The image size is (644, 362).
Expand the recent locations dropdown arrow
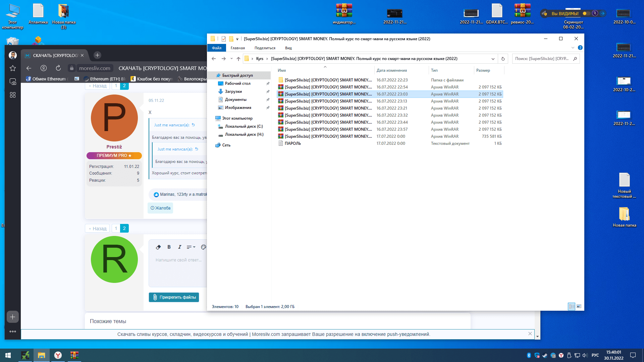tap(231, 59)
